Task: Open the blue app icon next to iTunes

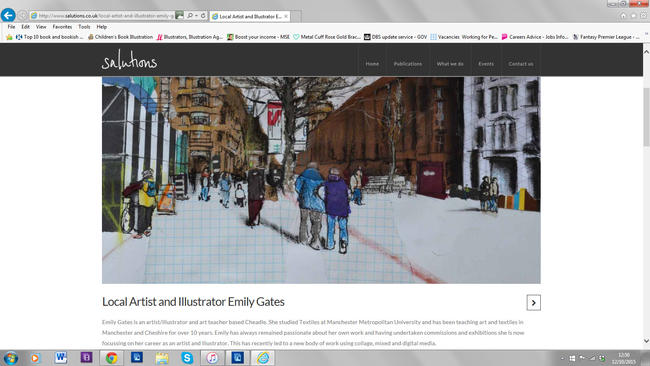Action: point(238,357)
